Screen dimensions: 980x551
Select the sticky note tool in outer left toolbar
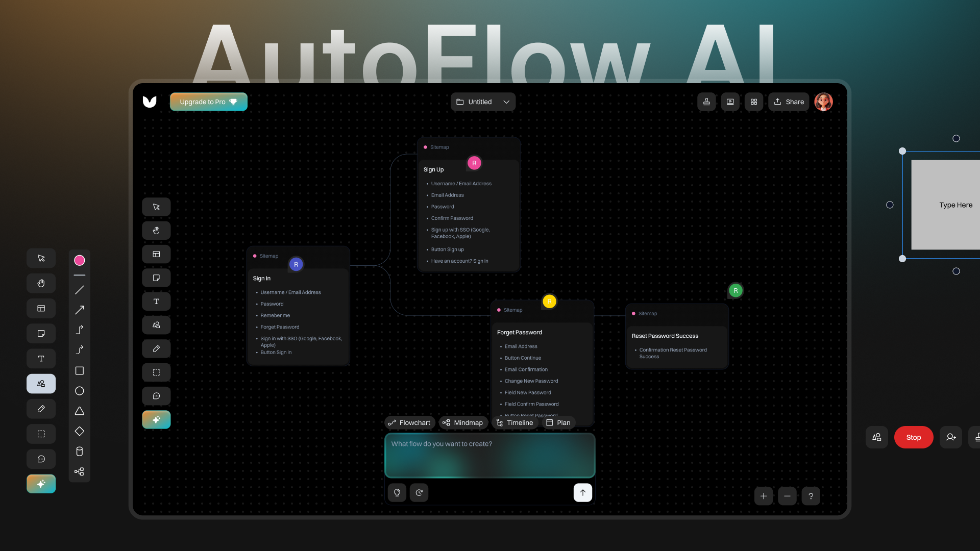pos(41,334)
